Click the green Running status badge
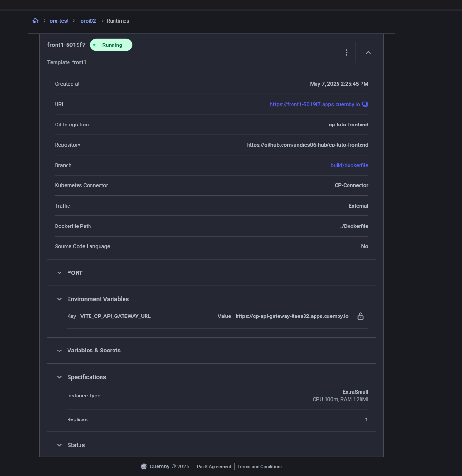 pyautogui.click(x=111, y=45)
